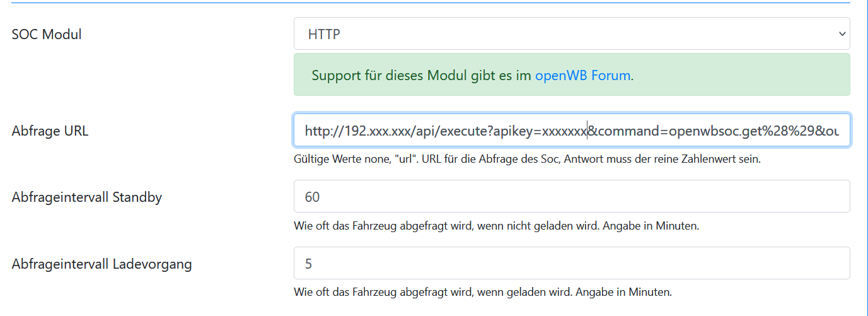This screenshot has width=868, height=316.
Task: Select the Abfrageintervall Ladevorgang input box
Action: pyautogui.click(x=571, y=263)
